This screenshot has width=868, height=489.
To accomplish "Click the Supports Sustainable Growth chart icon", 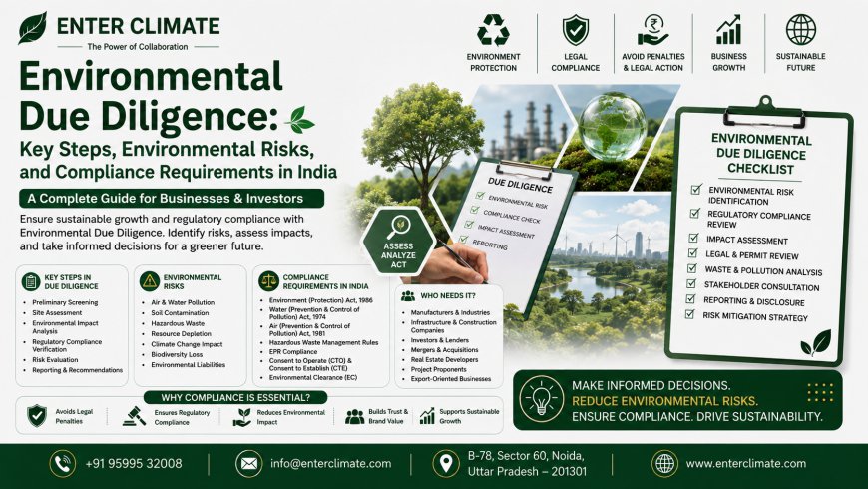I will tap(427, 416).
